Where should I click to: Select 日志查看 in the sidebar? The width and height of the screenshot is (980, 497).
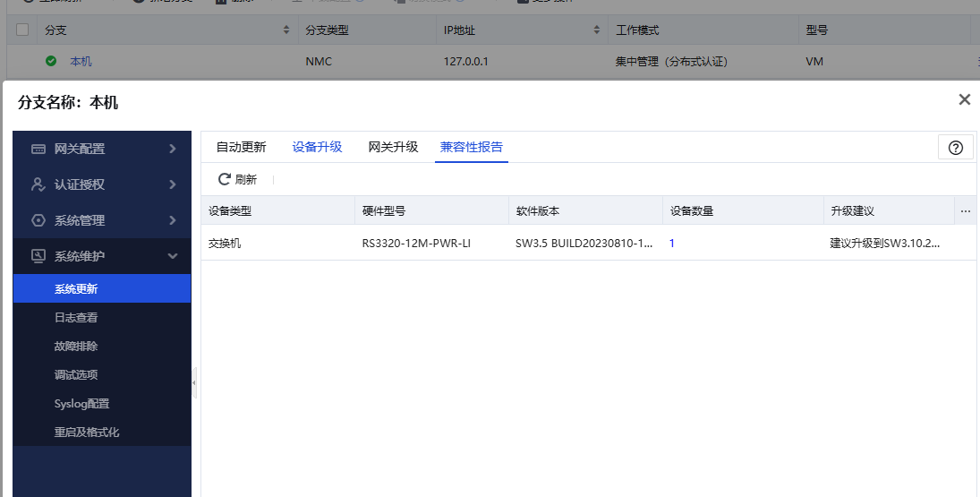(75, 318)
